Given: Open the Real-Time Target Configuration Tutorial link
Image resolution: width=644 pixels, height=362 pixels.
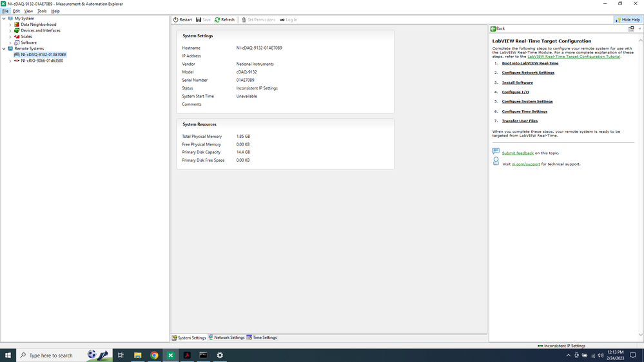Looking at the screenshot, I should (x=574, y=57).
